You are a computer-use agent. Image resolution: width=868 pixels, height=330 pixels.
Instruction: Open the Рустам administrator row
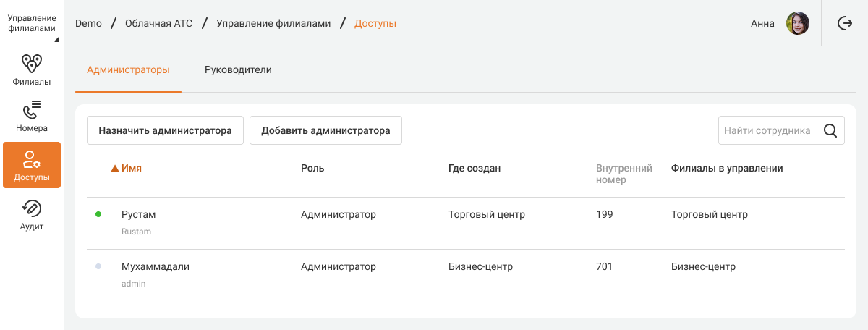click(139, 215)
